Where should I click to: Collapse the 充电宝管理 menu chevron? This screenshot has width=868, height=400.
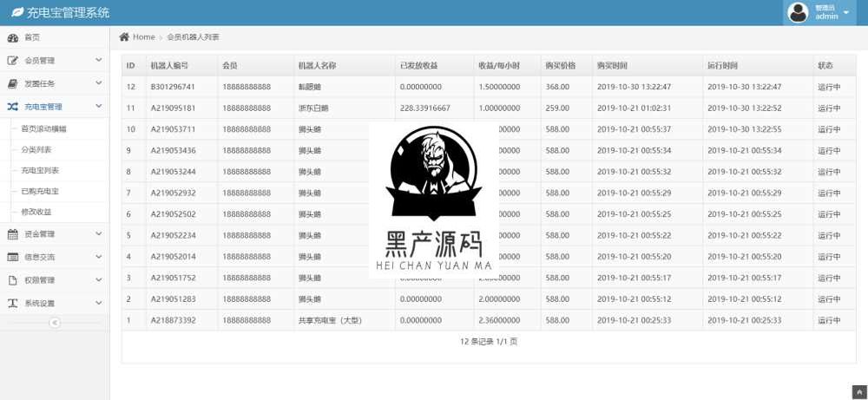(99, 106)
